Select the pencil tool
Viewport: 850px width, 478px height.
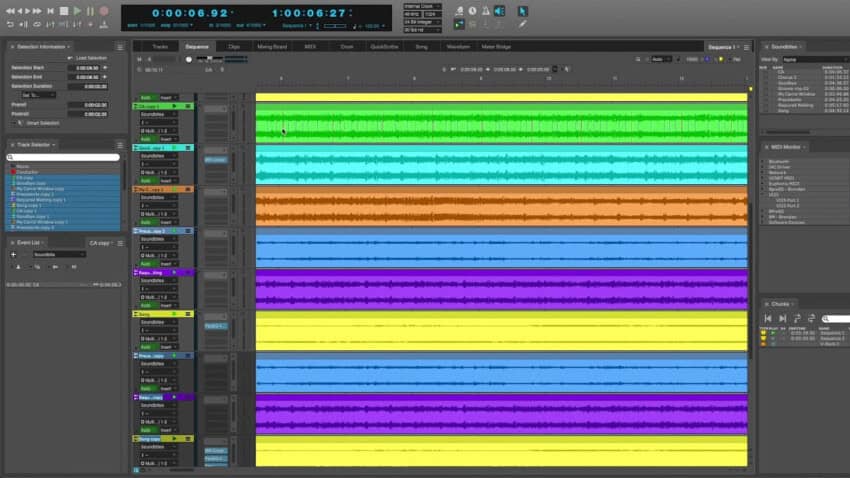coord(522,23)
